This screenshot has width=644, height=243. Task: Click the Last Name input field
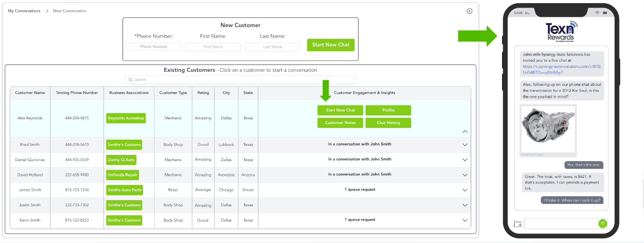(x=273, y=47)
